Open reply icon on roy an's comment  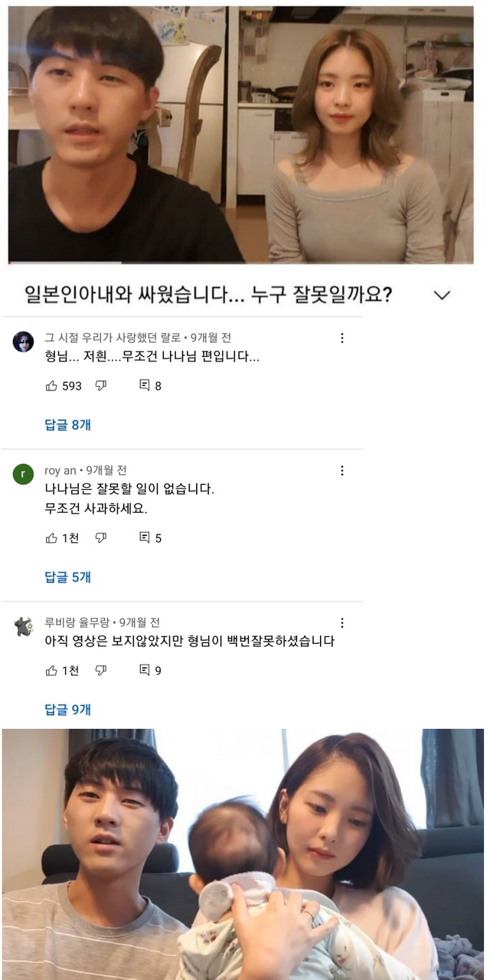pos(144,538)
